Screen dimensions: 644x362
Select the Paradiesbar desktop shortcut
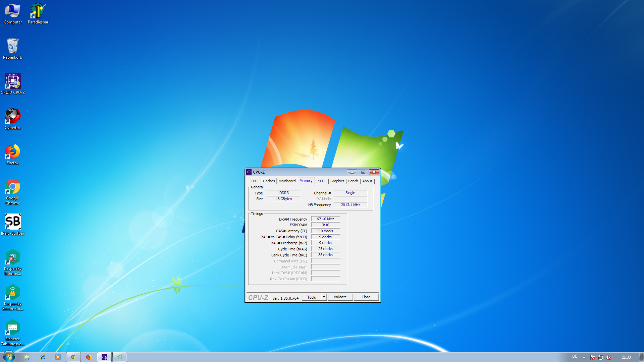pos(38,13)
